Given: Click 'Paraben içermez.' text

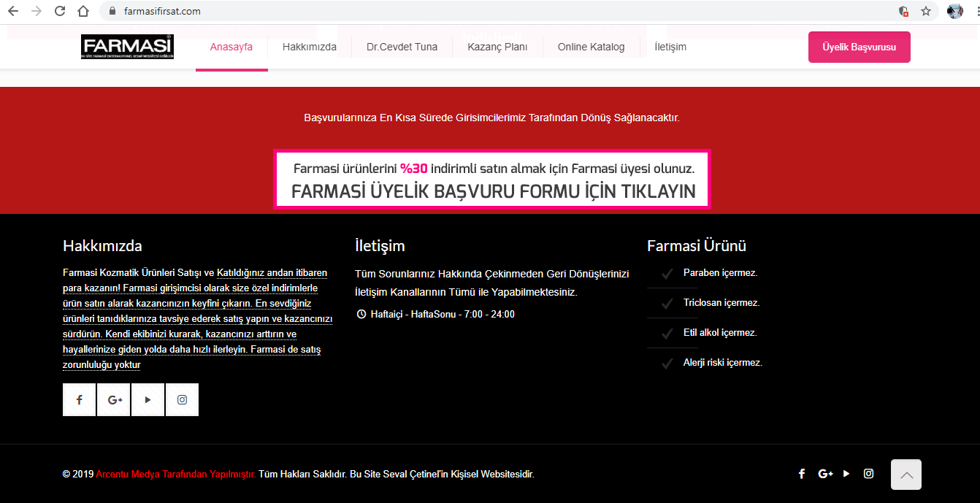Looking at the screenshot, I should click(x=721, y=273).
